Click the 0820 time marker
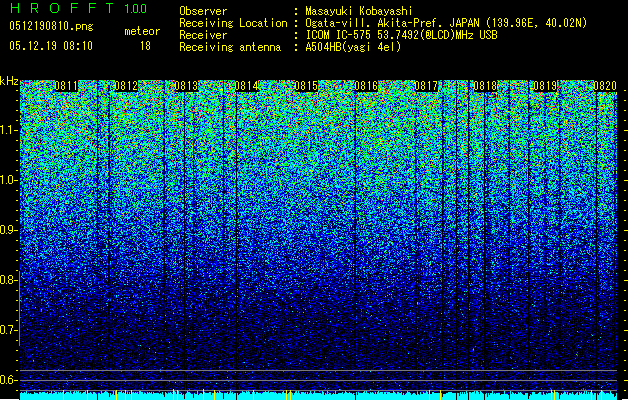Viewport: 629px width, 400px height. pos(605,86)
